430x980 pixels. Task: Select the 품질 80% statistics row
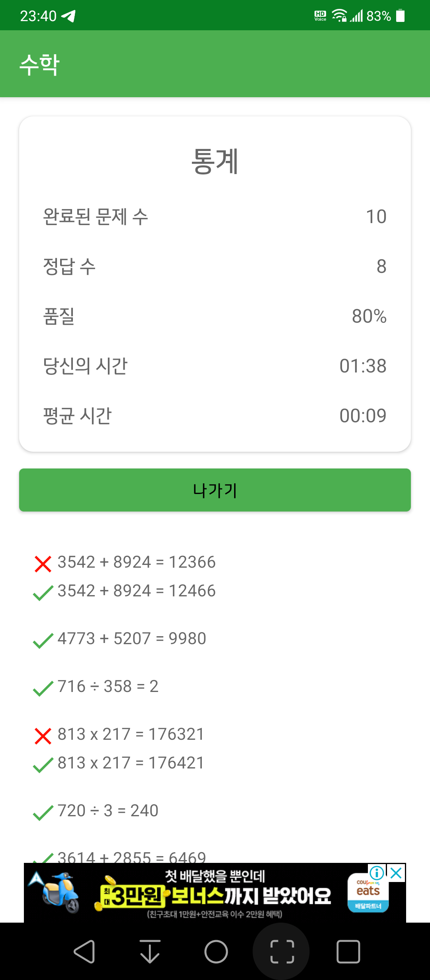pyautogui.click(x=215, y=316)
